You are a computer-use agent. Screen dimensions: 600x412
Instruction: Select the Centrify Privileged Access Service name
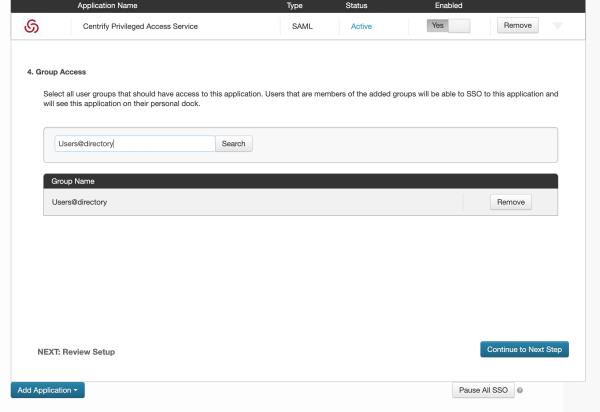140,26
